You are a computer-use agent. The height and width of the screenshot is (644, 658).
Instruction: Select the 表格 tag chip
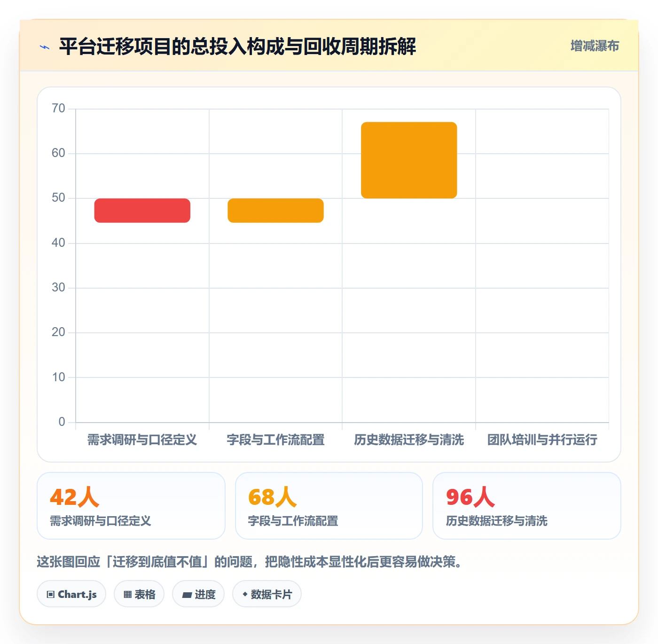[139, 594]
